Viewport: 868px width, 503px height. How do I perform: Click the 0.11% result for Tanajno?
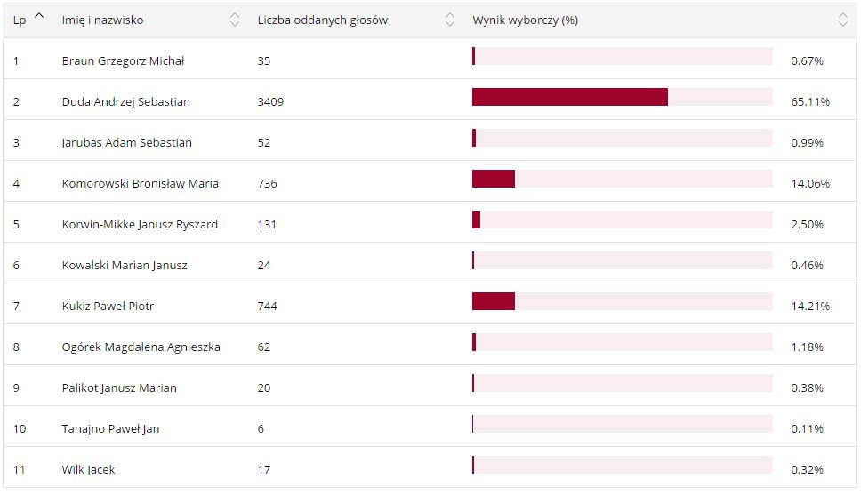coord(807,428)
